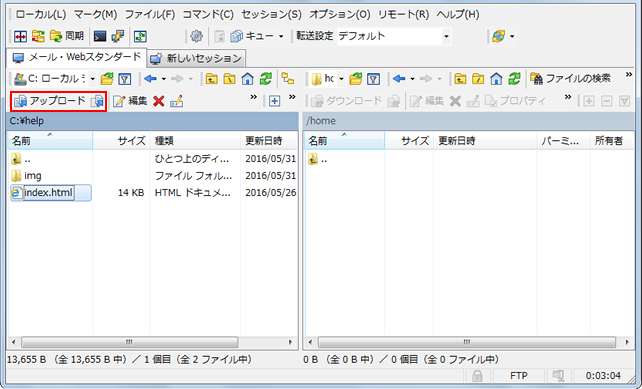Click the globe update icon
This screenshot has height=389, width=642.
[x=498, y=36]
